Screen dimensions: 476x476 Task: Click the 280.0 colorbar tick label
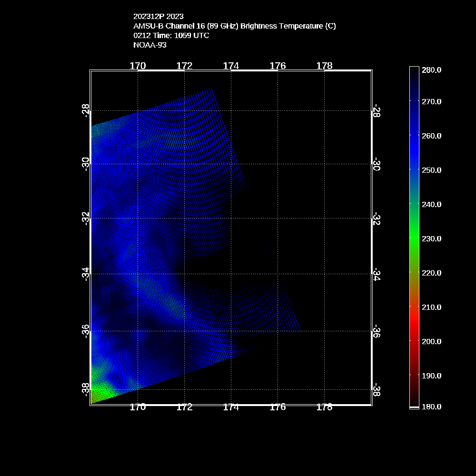432,70
